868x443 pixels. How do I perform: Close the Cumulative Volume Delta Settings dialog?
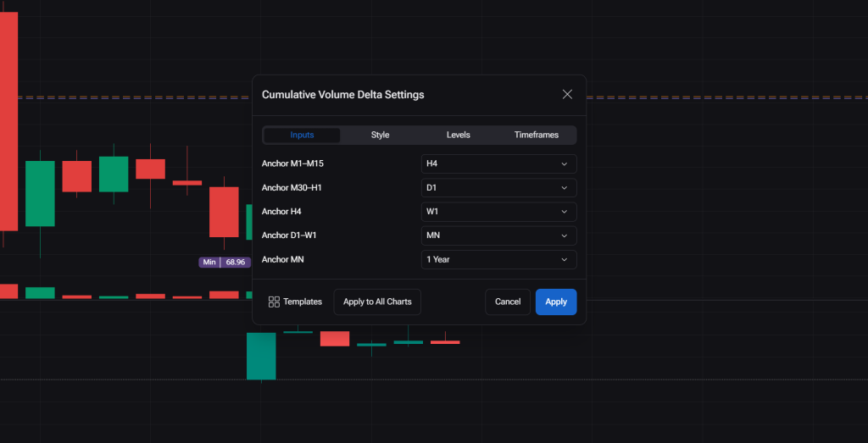tap(567, 95)
